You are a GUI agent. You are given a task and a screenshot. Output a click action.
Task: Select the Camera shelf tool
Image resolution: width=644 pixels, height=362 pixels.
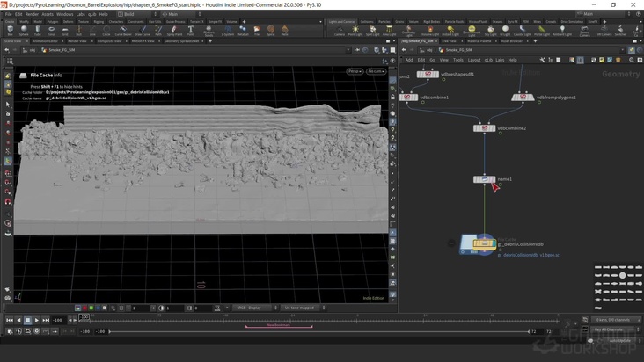340,31
